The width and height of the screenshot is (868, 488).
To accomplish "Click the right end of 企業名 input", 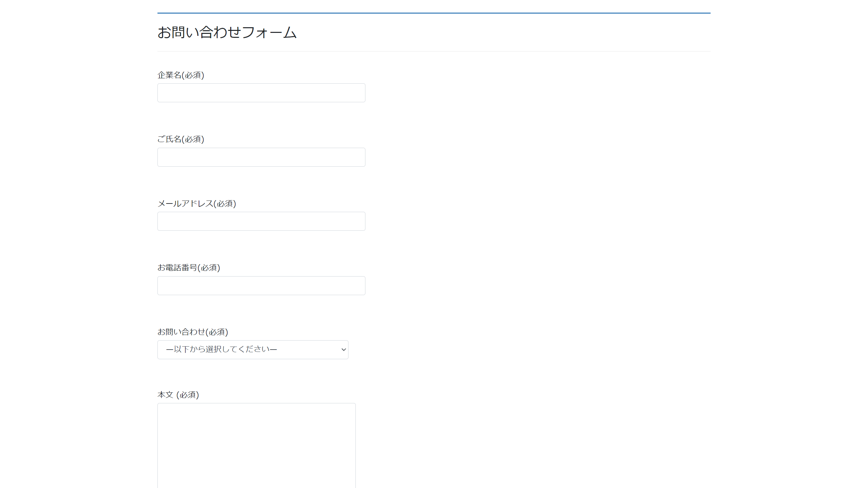I will pos(359,93).
